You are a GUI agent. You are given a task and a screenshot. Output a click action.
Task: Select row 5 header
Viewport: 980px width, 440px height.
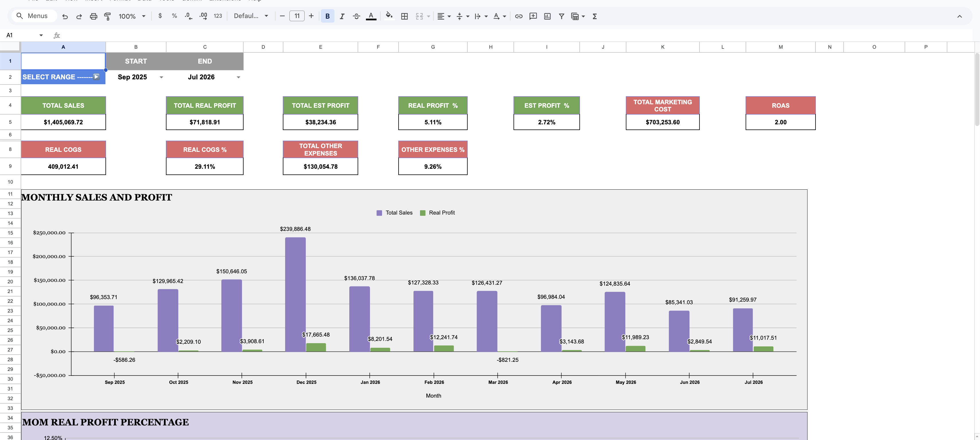pyautogui.click(x=10, y=122)
